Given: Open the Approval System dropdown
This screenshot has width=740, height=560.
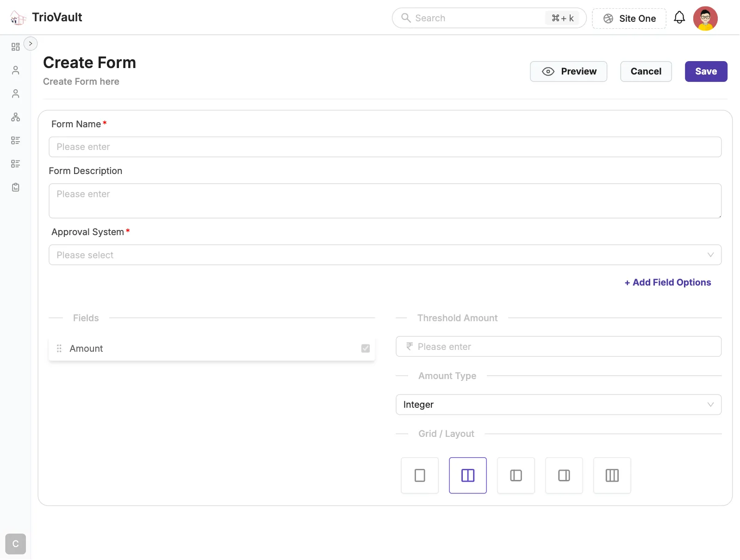Looking at the screenshot, I should 385,255.
